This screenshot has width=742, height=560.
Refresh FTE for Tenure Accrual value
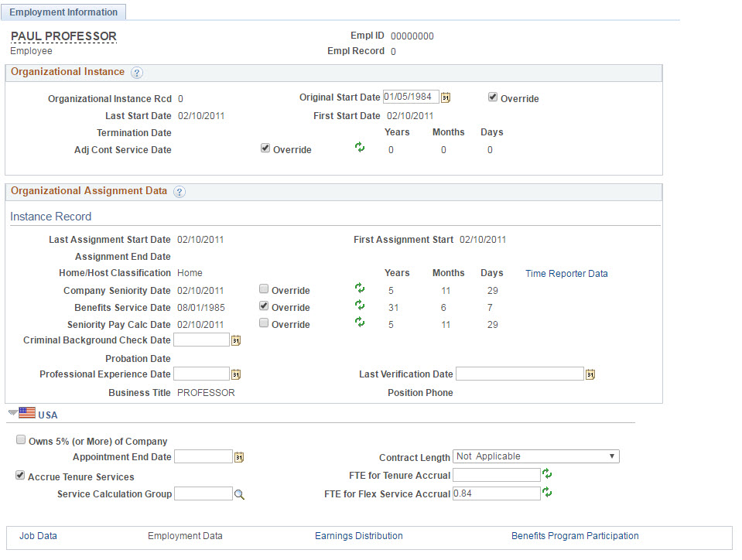click(548, 473)
